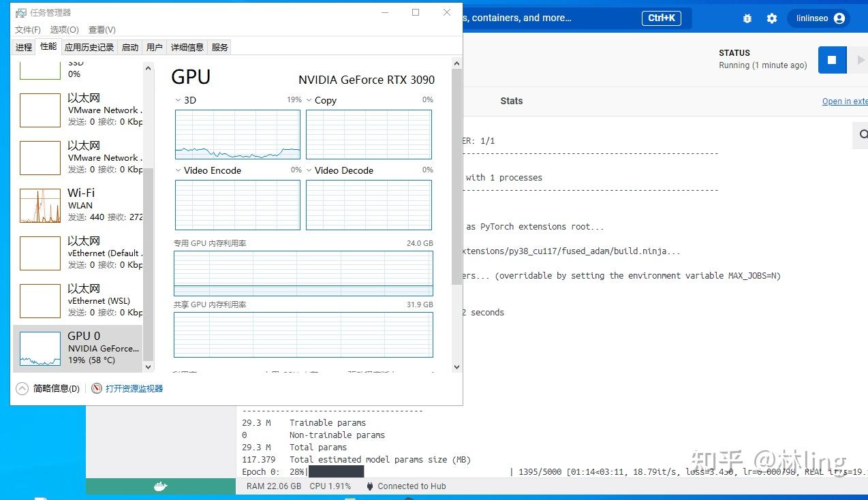Click the Docker search field

pyautogui.click(x=576, y=18)
